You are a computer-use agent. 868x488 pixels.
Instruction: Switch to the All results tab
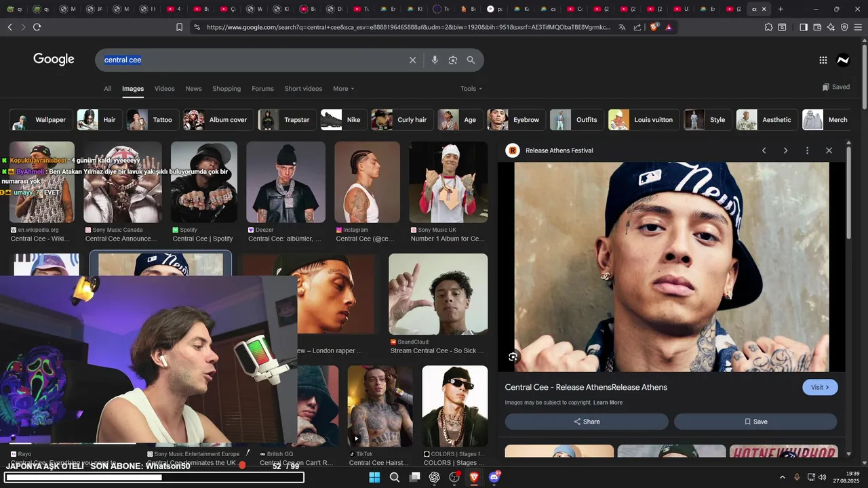107,89
